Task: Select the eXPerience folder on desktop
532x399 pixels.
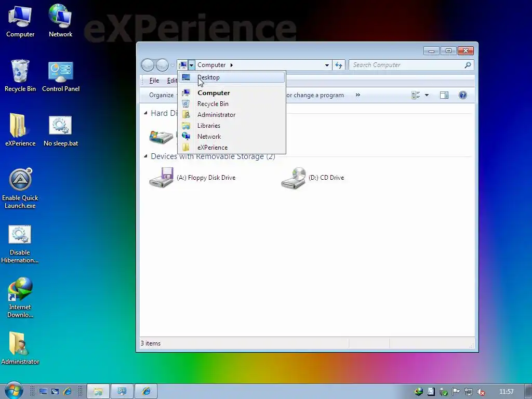Action: 20,130
